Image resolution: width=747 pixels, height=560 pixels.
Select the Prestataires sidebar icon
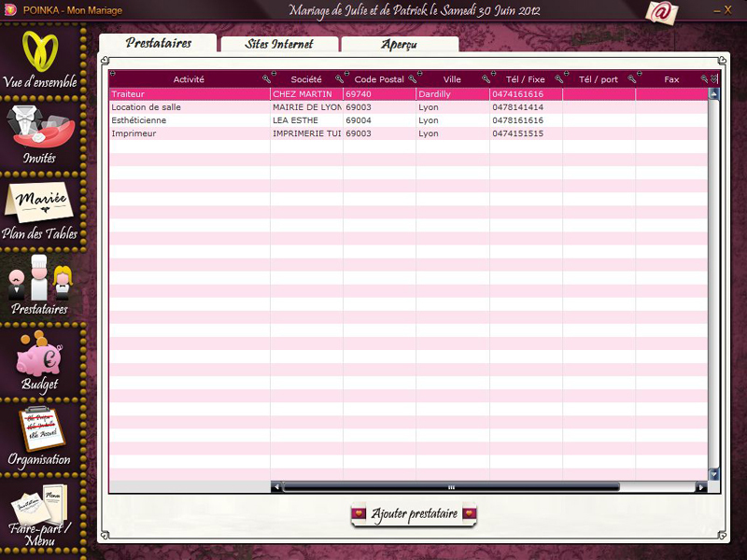40,278
